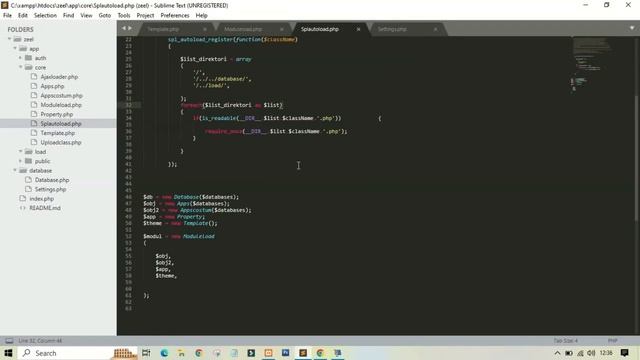Viewport: 640px width, 360px height.
Task: Collapse the zeel root folder
Action: [9, 39]
